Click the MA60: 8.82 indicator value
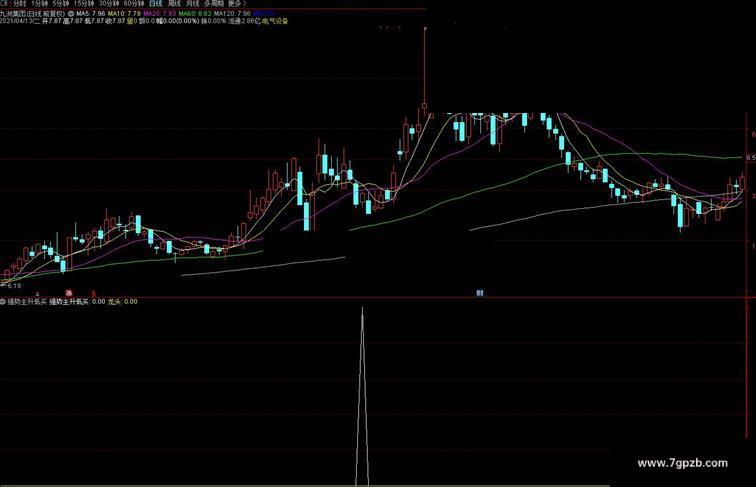This screenshot has width=756, height=487. point(195,14)
